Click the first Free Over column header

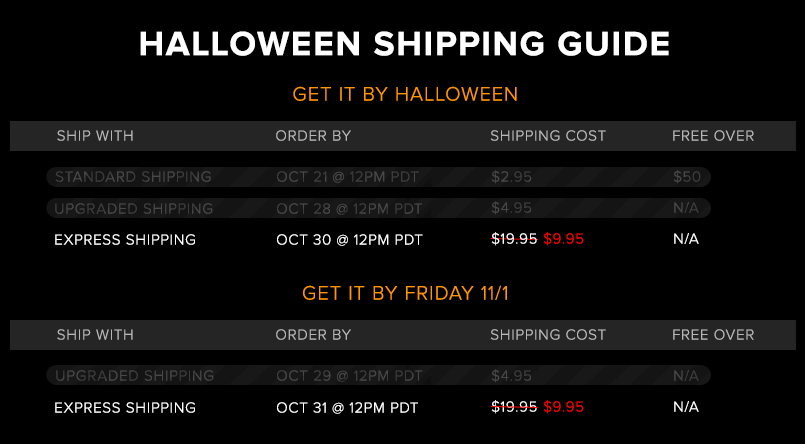[713, 136]
